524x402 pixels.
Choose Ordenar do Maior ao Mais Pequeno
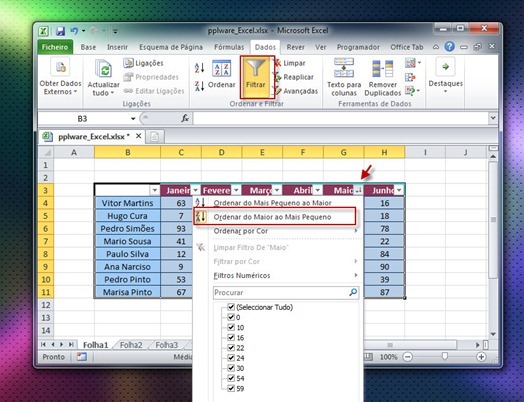click(x=275, y=217)
